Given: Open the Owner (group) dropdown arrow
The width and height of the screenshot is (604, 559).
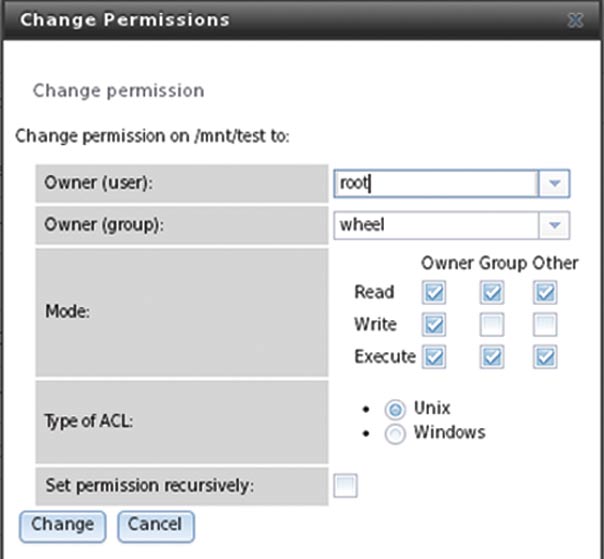Looking at the screenshot, I should point(554,226).
